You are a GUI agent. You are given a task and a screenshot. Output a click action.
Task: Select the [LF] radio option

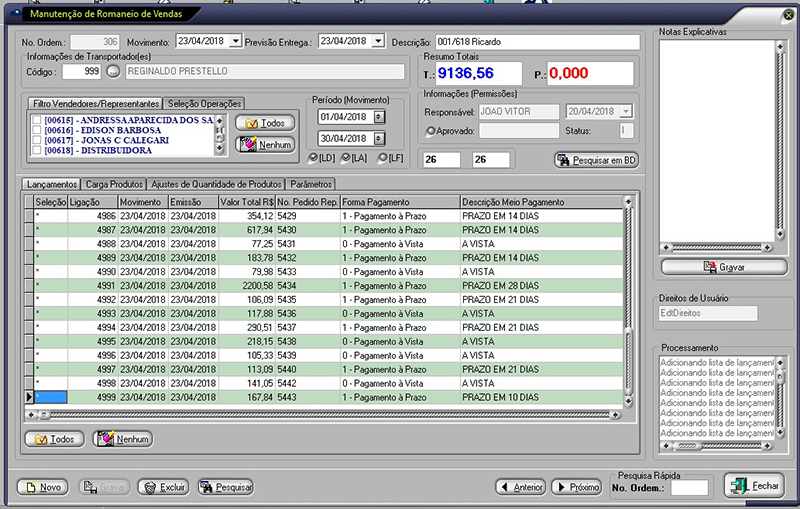tap(382, 157)
